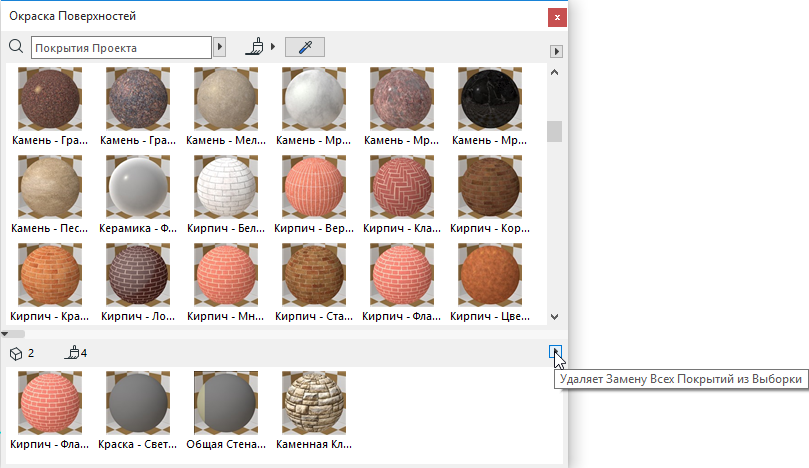Select the paint brush surface tool
Screen dimensions: 809x468
click(256, 46)
